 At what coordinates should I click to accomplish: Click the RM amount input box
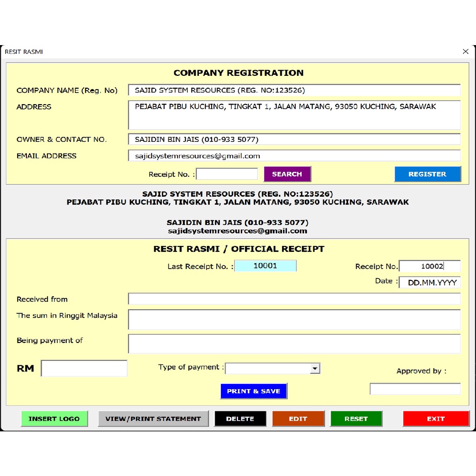84,368
